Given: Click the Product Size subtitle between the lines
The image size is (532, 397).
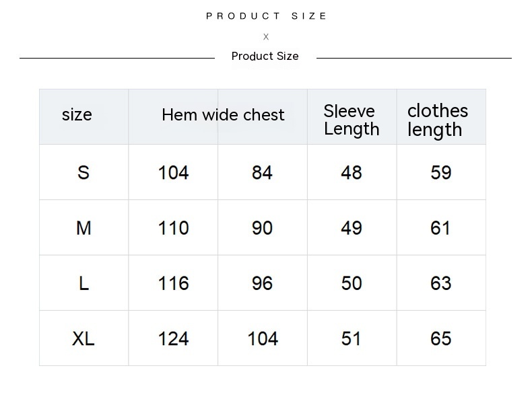Looking at the screenshot, I should pos(265,57).
